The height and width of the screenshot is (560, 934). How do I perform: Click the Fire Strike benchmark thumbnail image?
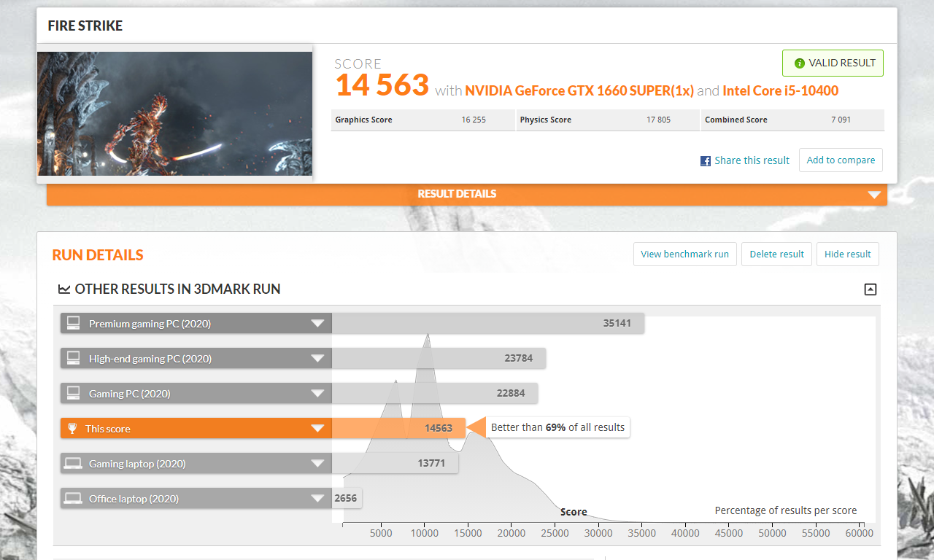click(174, 113)
